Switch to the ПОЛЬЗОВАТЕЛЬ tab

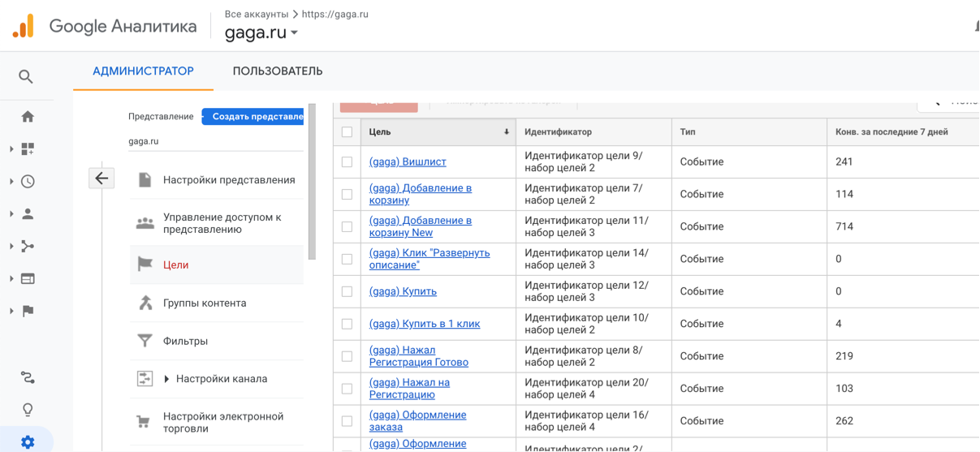click(278, 71)
